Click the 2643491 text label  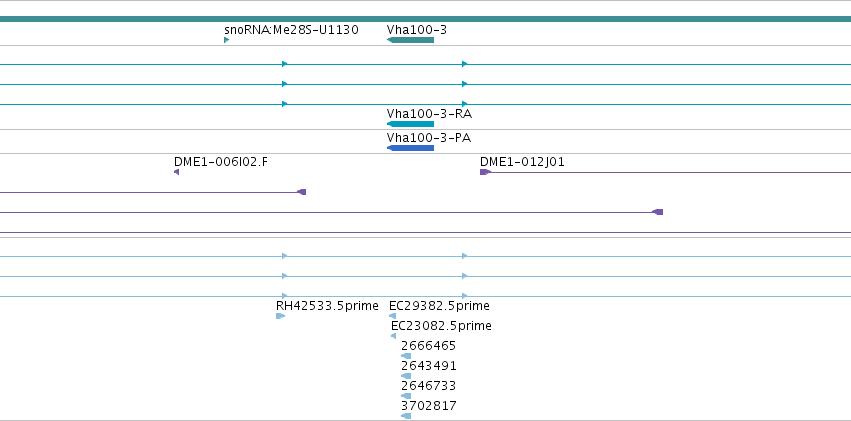[x=429, y=366]
